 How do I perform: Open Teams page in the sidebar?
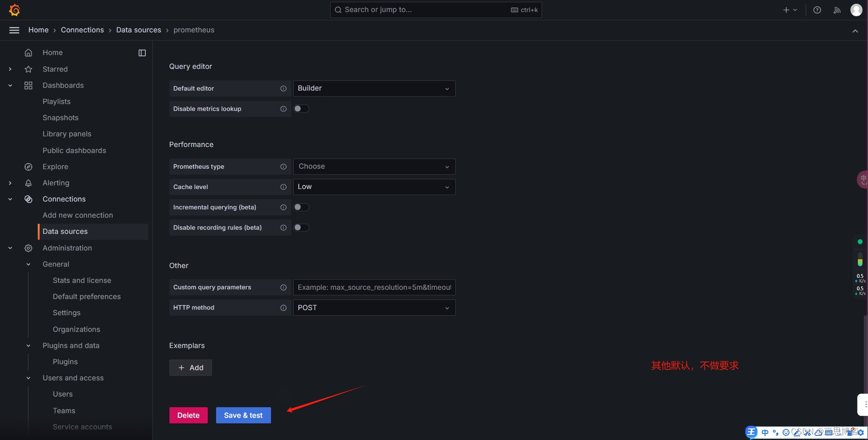click(64, 411)
